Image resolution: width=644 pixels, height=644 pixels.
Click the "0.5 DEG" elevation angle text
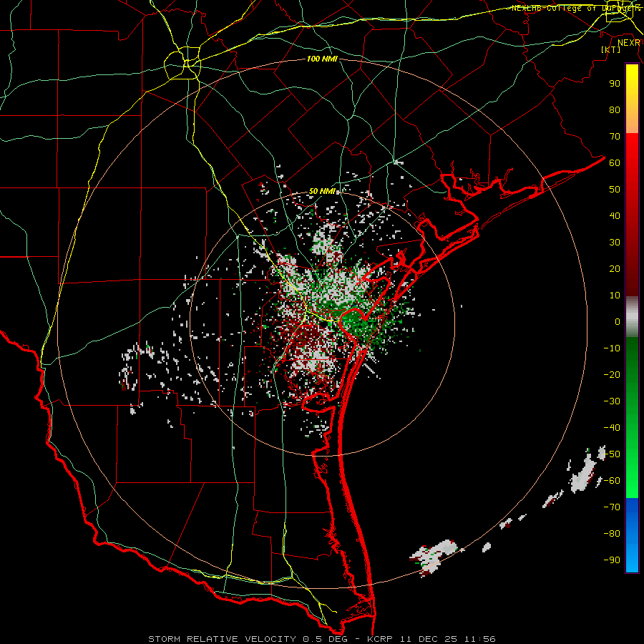pos(325,639)
